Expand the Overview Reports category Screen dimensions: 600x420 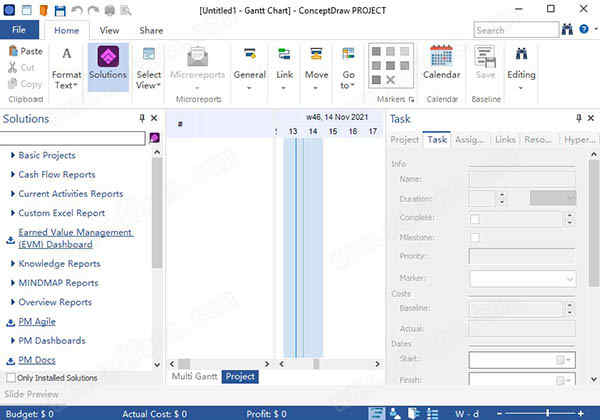point(13,302)
